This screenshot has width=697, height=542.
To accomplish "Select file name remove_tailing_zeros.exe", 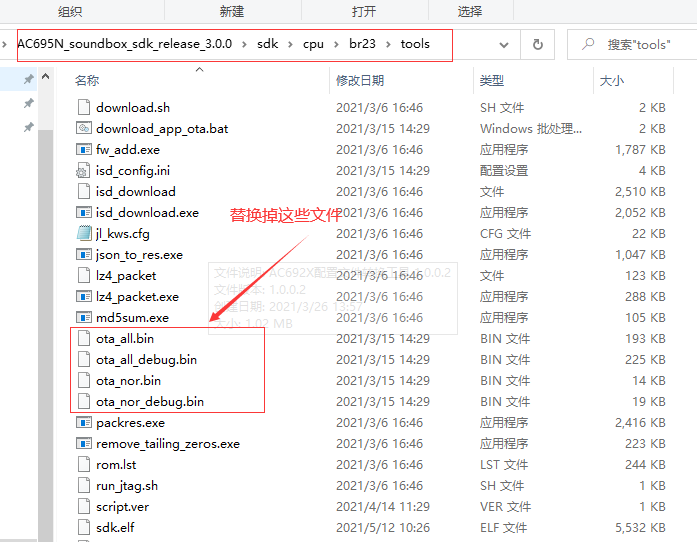I will 168,444.
